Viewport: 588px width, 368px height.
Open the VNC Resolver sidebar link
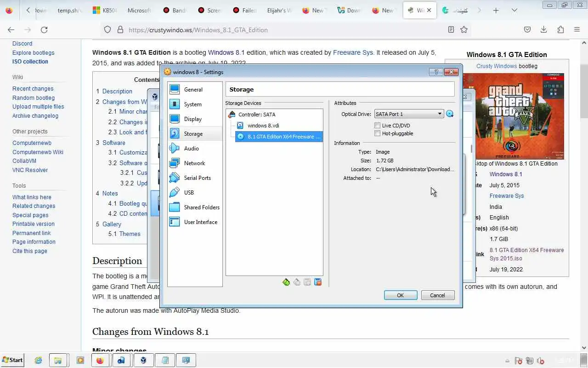30,170
